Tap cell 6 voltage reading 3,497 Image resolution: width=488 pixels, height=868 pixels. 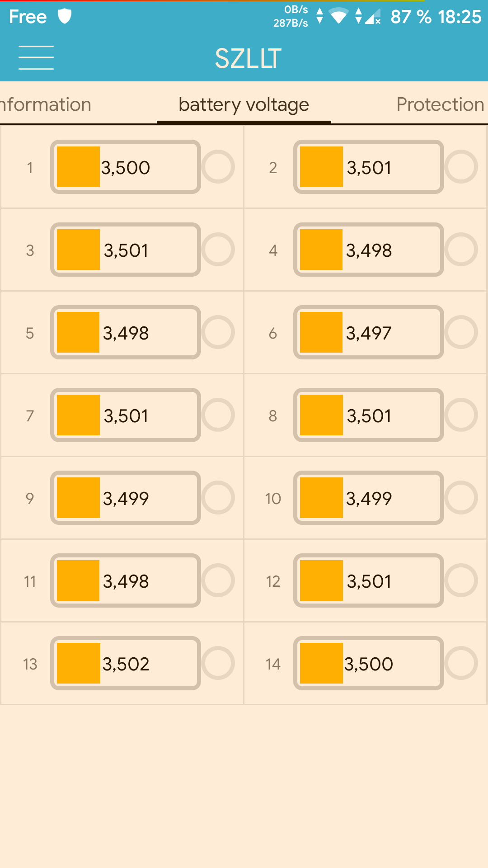pos(369,333)
